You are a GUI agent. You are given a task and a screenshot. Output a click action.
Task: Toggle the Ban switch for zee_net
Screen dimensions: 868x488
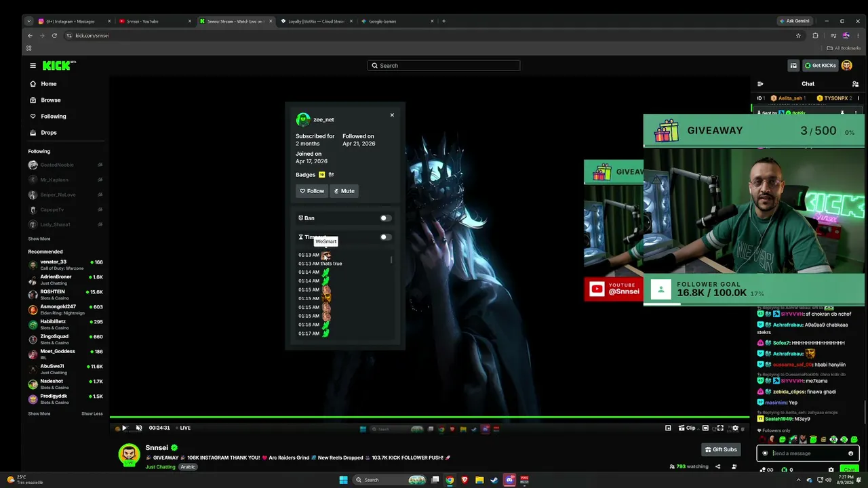tap(385, 218)
